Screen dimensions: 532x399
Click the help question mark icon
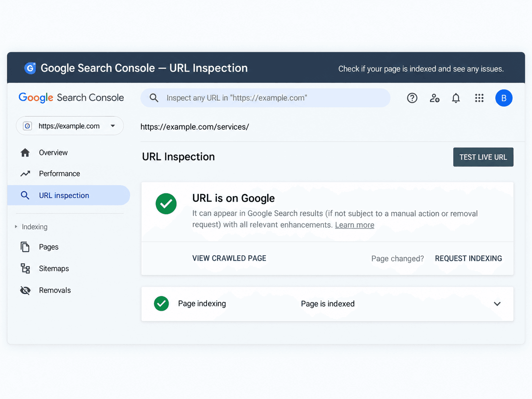[412, 98]
